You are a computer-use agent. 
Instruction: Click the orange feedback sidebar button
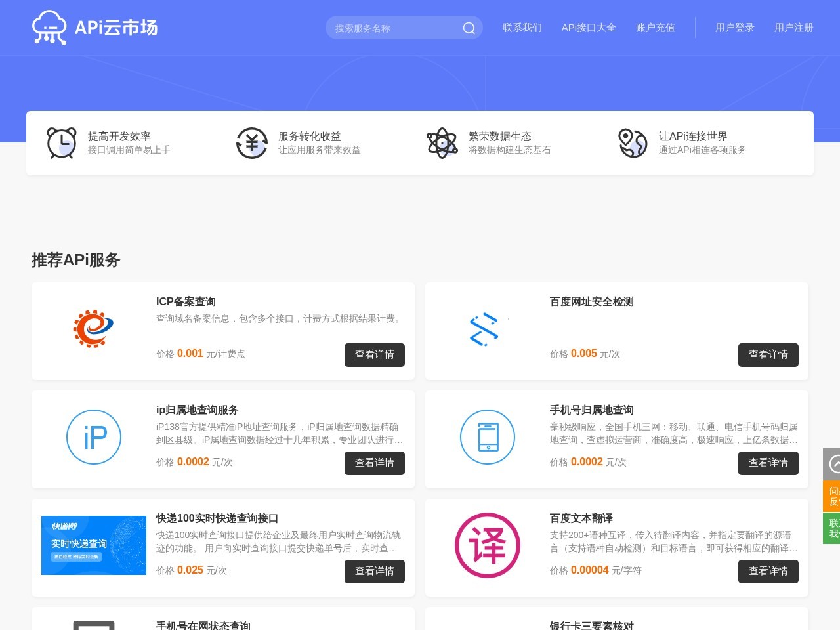[831, 496]
